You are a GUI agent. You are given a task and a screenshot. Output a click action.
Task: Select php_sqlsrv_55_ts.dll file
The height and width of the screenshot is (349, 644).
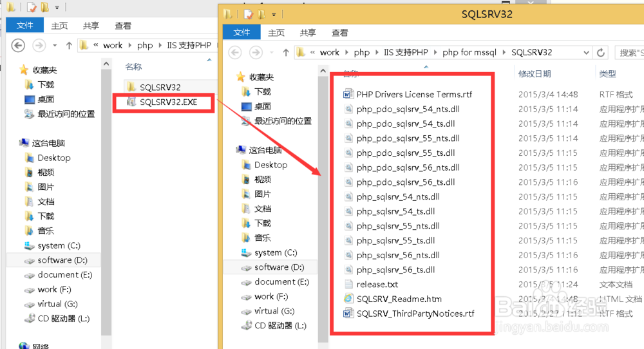(395, 241)
